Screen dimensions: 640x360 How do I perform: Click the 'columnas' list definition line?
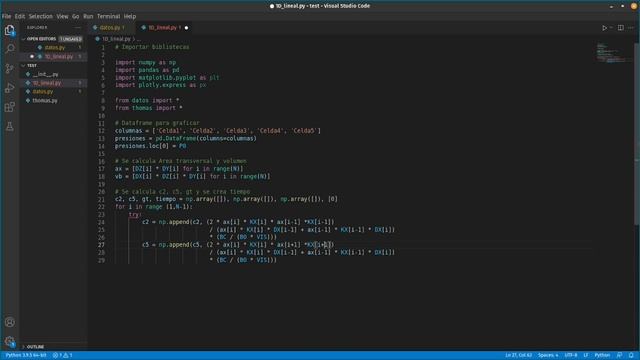pos(218,131)
